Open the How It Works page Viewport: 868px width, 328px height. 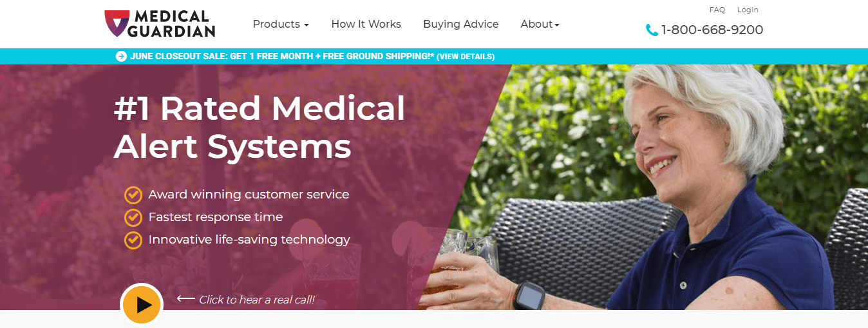point(366,24)
